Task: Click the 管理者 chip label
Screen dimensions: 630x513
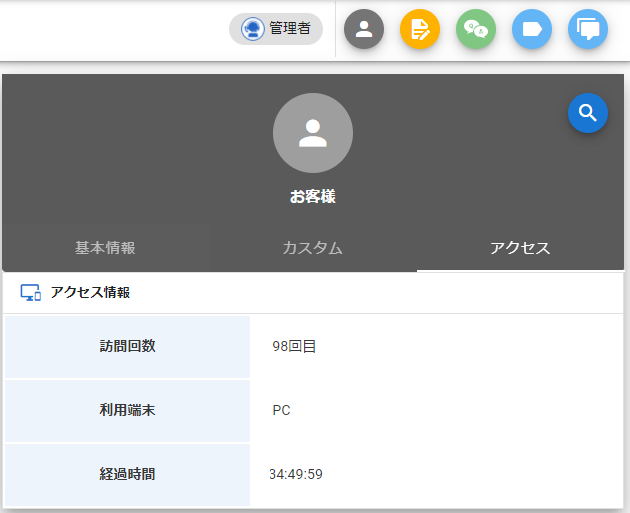Action: pos(289,29)
